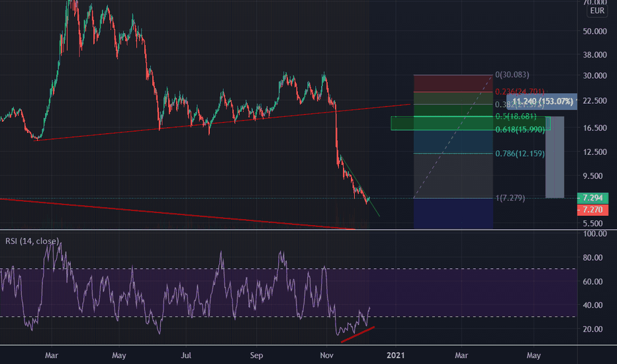Screen dimensions: 617x364
Task: Select the 0(30.083) Fibonacci level label
Action: pos(512,75)
